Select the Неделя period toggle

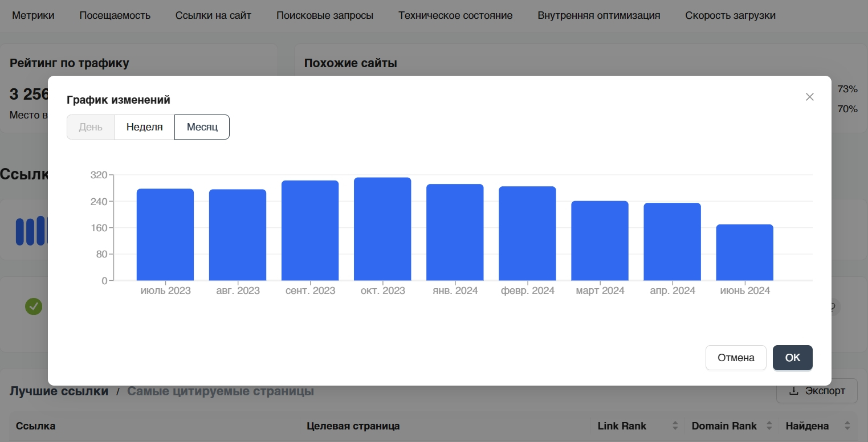point(145,127)
